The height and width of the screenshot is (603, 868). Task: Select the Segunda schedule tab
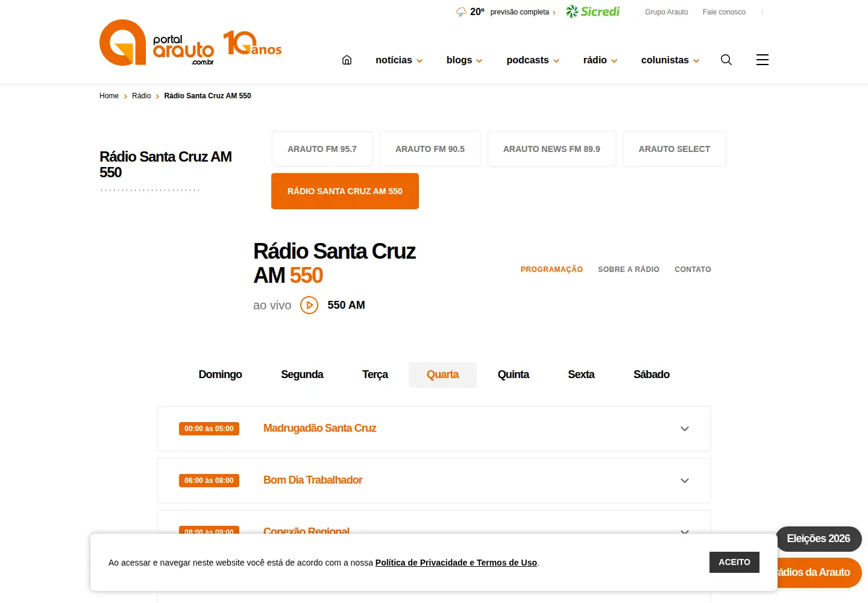click(x=302, y=374)
